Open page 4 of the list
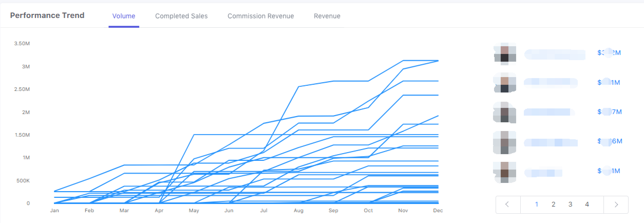The width and height of the screenshot is (644, 223). [x=587, y=205]
